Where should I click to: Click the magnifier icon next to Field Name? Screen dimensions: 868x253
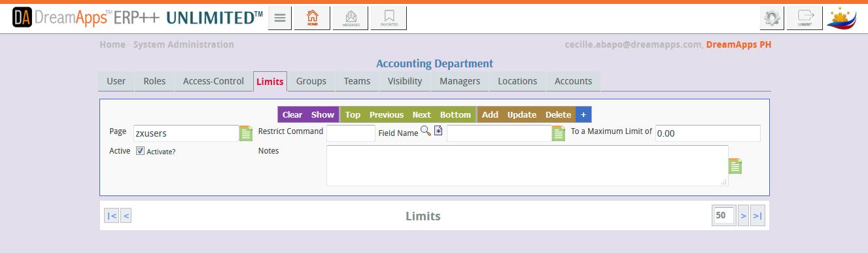point(426,131)
